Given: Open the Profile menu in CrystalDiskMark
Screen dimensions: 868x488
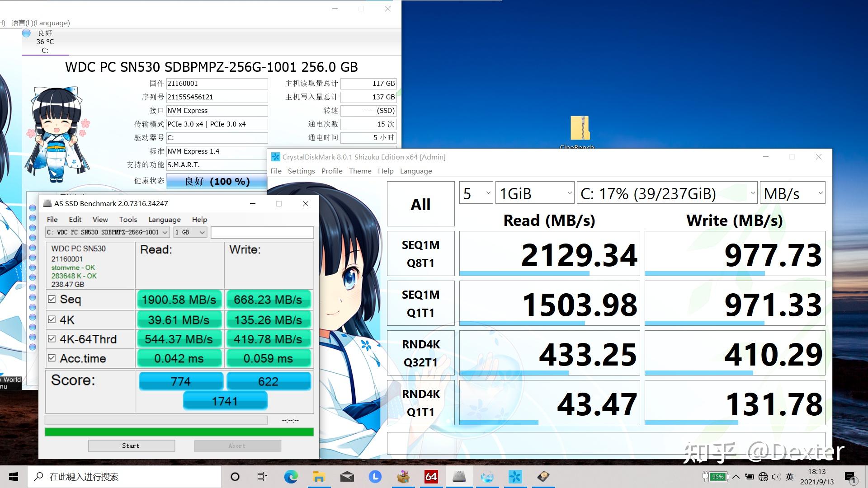Looking at the screenshot, I should coord(331,171).
